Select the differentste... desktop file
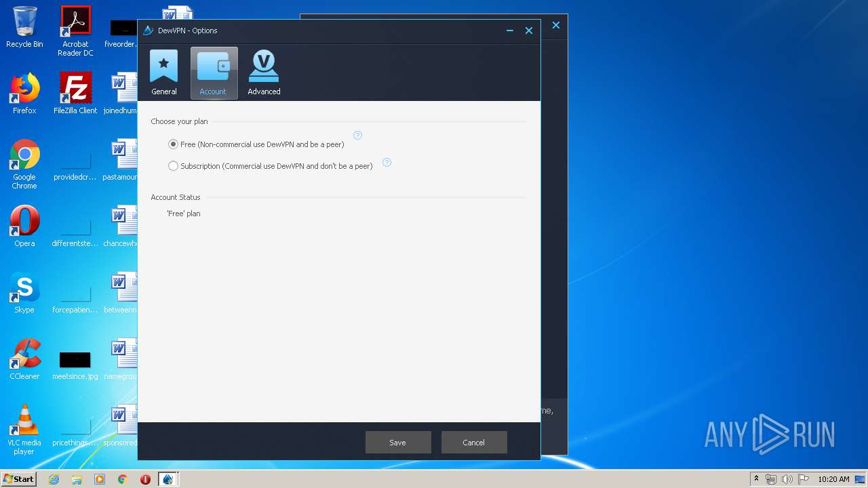This screenshot has height=488, width=868. click(75, 232)
